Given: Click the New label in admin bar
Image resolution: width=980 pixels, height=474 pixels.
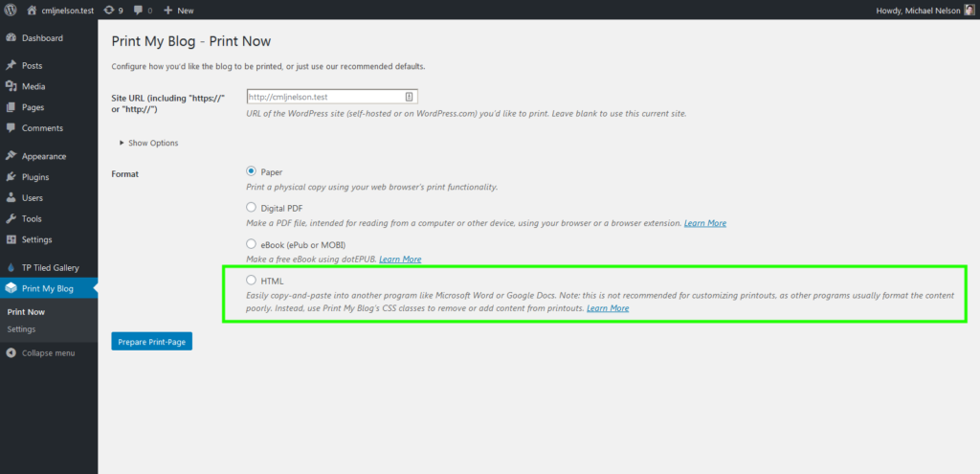Looking at the screenshot, I should [185, 11].
